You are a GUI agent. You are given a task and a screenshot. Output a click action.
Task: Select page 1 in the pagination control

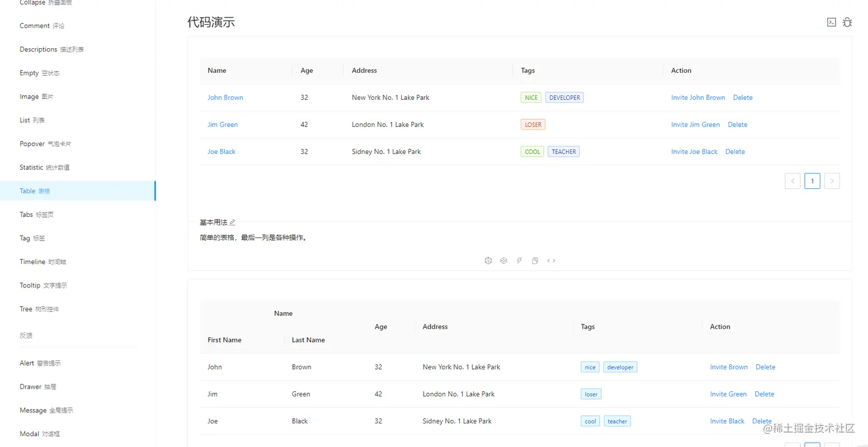[812, 181]
